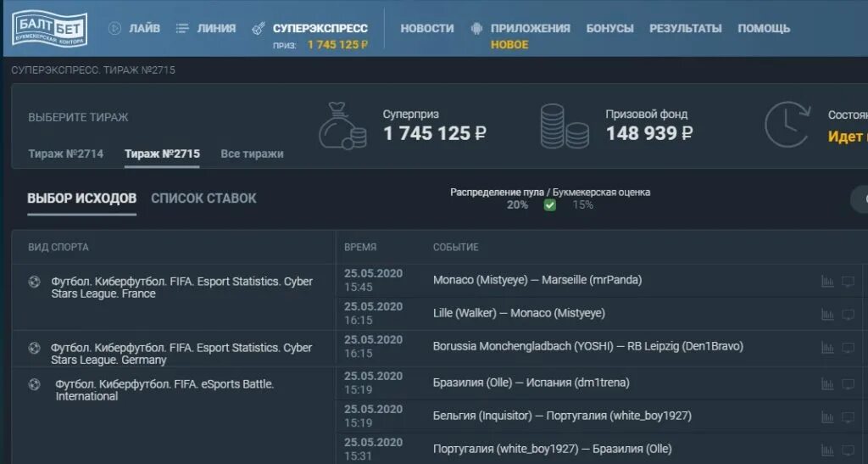
Task: Click the Lille (Walker) — Monaco (Mistyeye) event
Action: (520, 313)
